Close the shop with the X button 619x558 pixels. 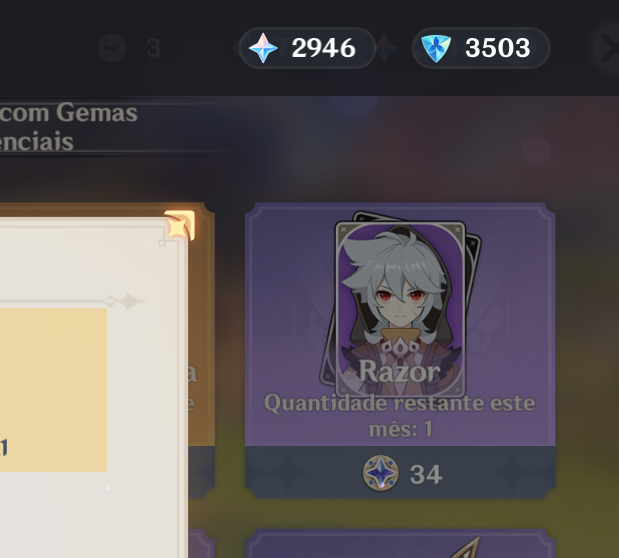[606, 48]
